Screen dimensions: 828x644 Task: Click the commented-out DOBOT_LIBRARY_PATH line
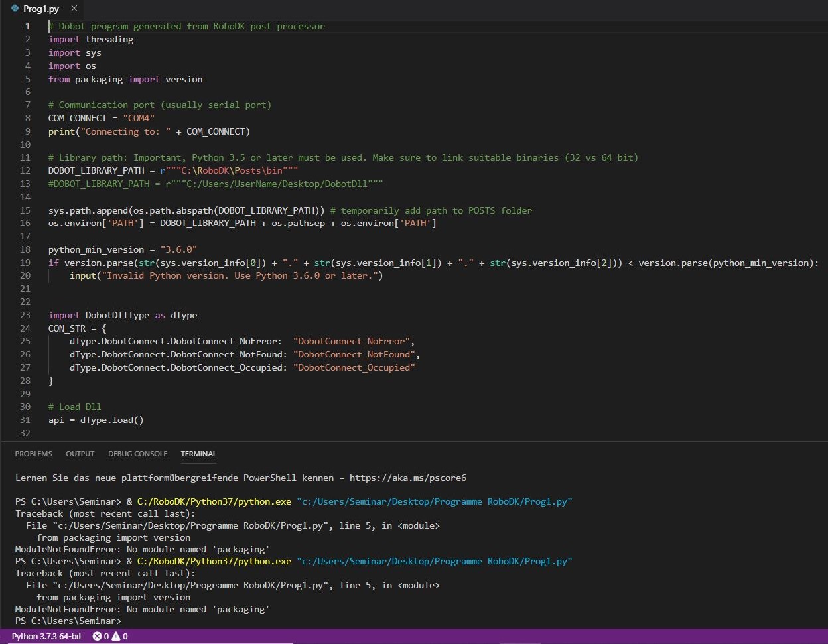(216, 184)
